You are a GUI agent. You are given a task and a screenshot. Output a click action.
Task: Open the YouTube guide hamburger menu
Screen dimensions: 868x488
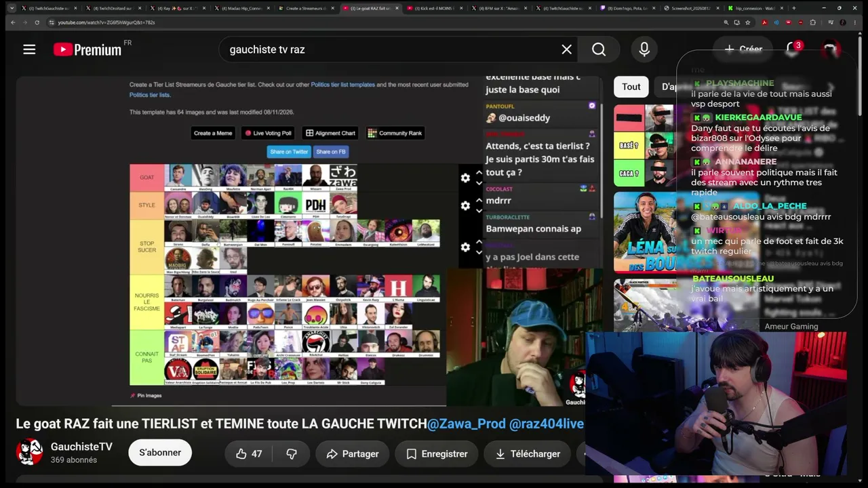pos(29,49)
